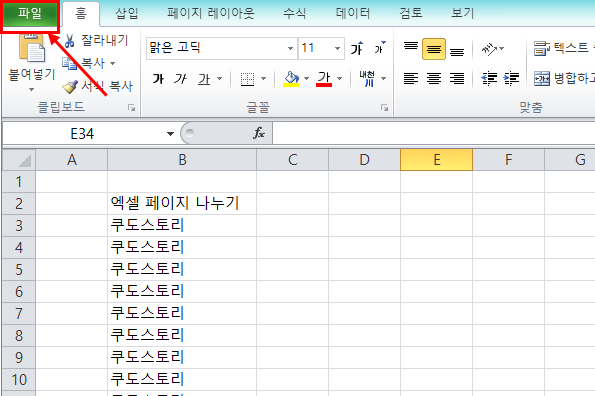Click cell with 엑셀 페이지 나누기

click(x=182, y=204)
